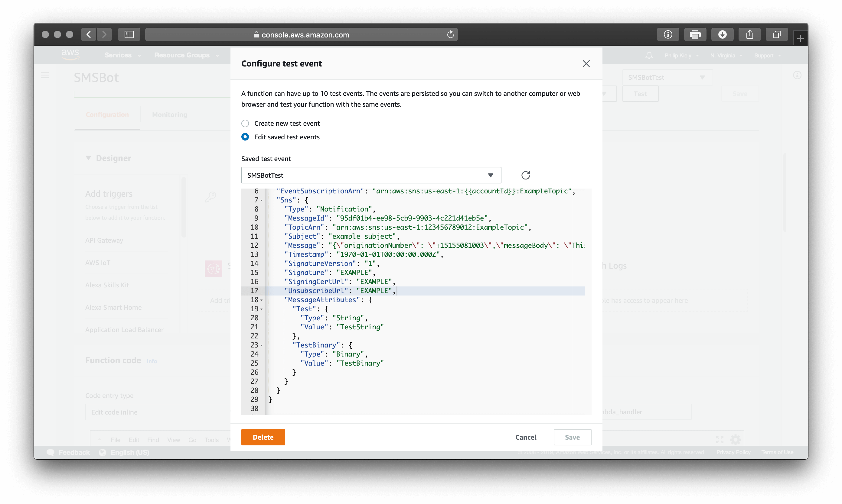Screen dimensions: 842x504
Task: Add the Alexa Smart Home trigger
Action: click(x=113, y=307)
